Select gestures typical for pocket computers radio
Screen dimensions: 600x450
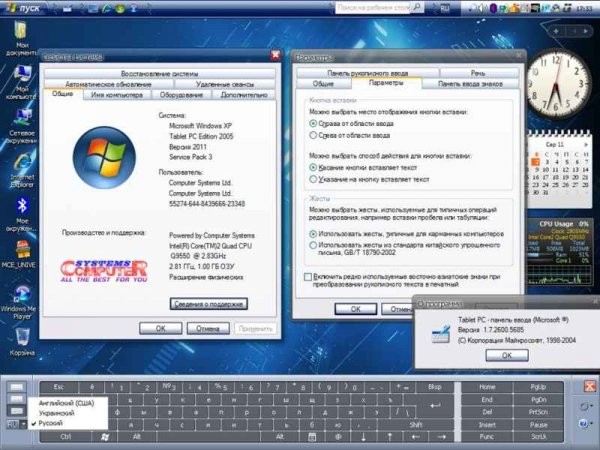point(313,234)
